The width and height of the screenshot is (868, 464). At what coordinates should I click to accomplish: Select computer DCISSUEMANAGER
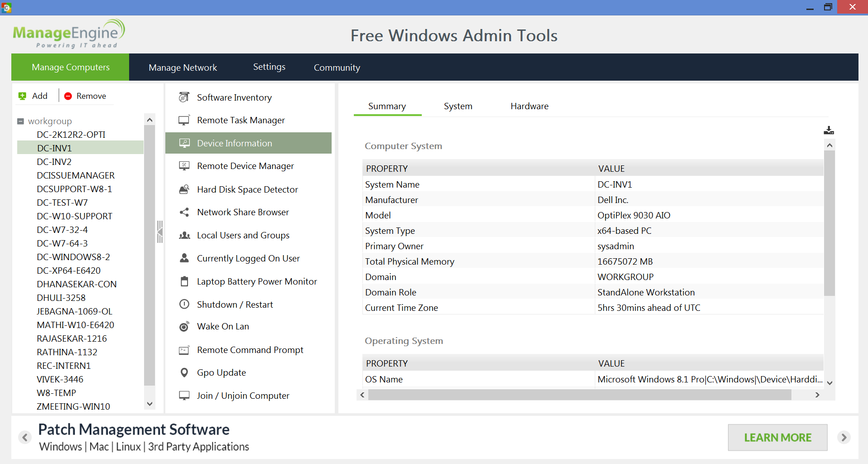pyautogui.click(x=76, y=175)
